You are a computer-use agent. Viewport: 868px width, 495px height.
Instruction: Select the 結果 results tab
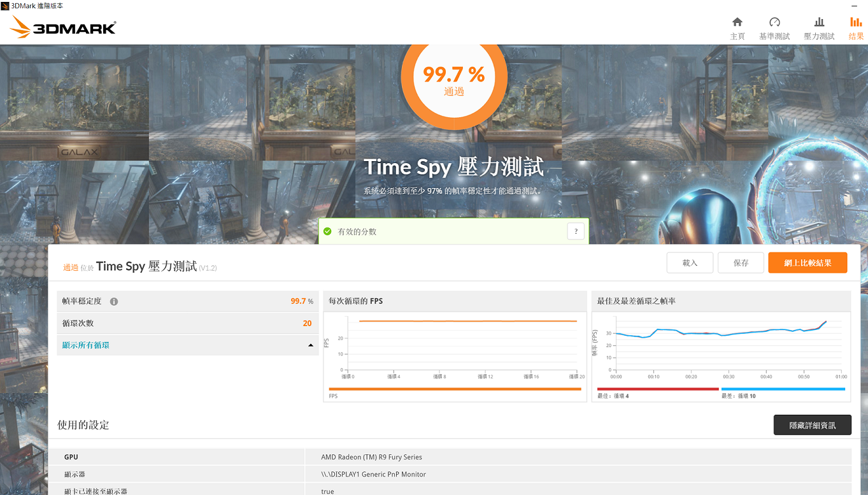tap(856, 29)
